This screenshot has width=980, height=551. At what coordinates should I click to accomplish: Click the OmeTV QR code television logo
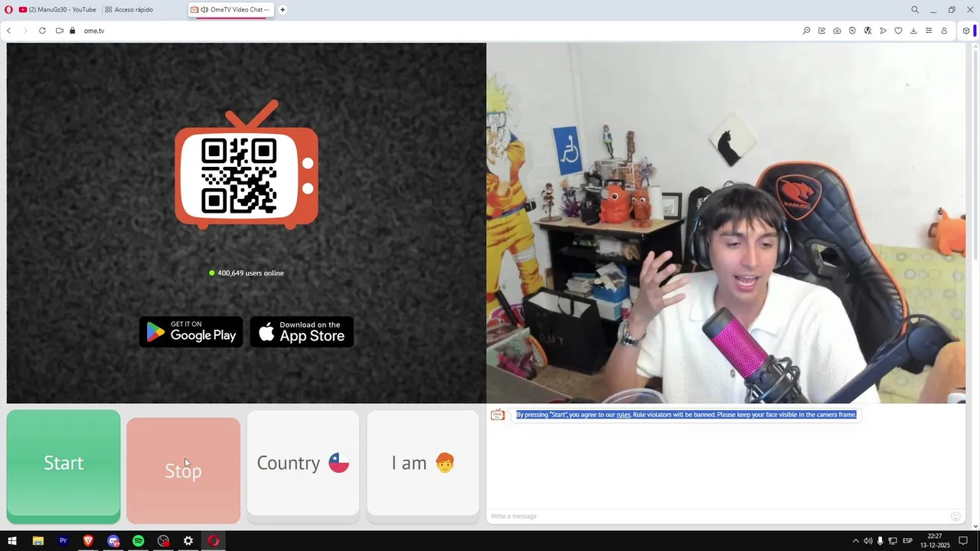[x=247, y=165]
